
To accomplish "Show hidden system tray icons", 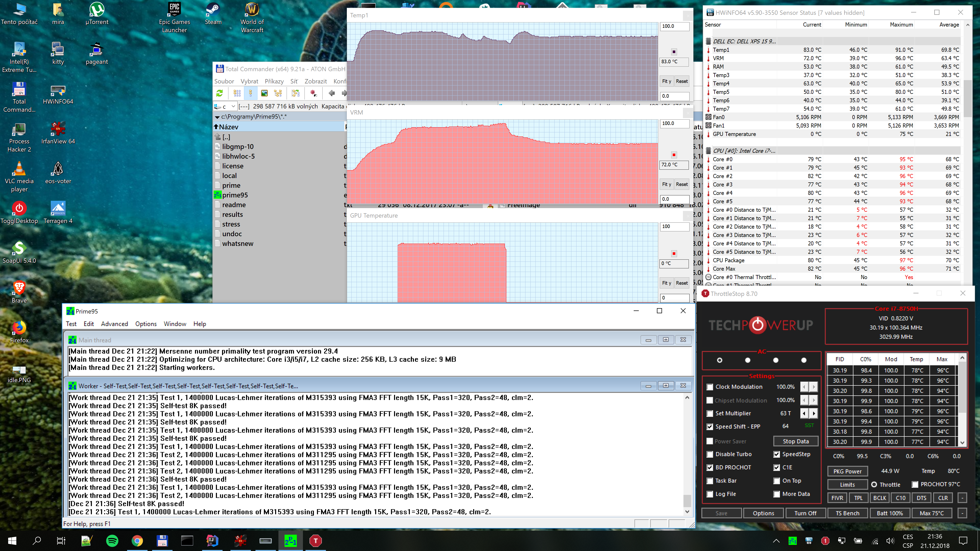I will pyautogui.click(x=776, y=541).
